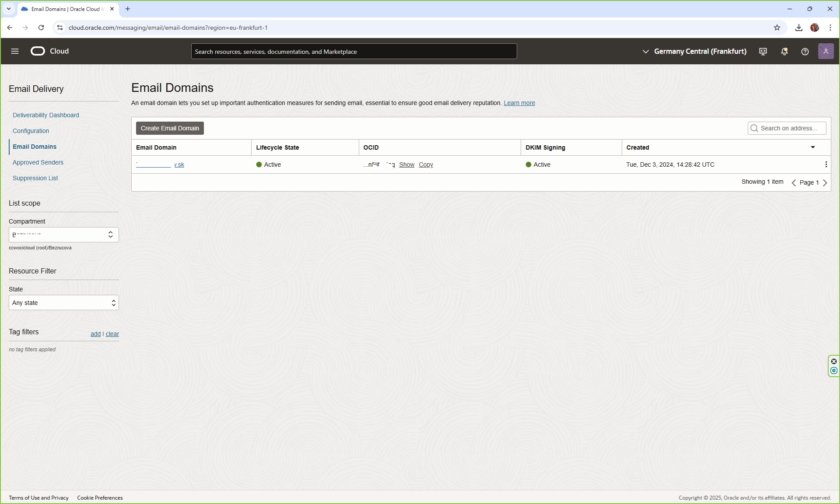Open the row actions kebab menu

tap(826, 164)
